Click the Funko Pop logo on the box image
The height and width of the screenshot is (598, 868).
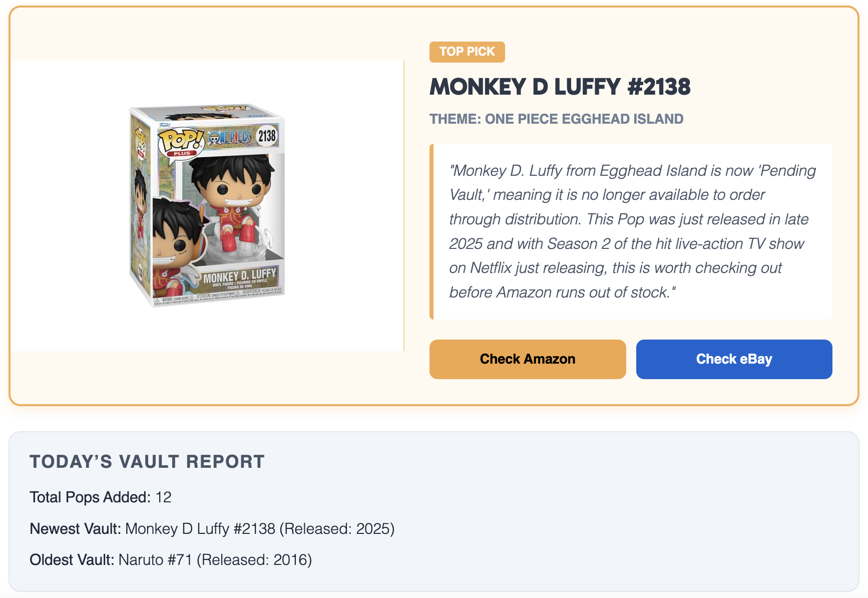165,125
